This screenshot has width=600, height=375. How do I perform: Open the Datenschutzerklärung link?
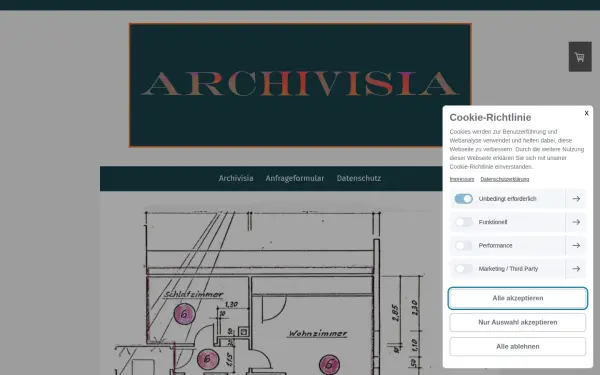coord(504,179)
